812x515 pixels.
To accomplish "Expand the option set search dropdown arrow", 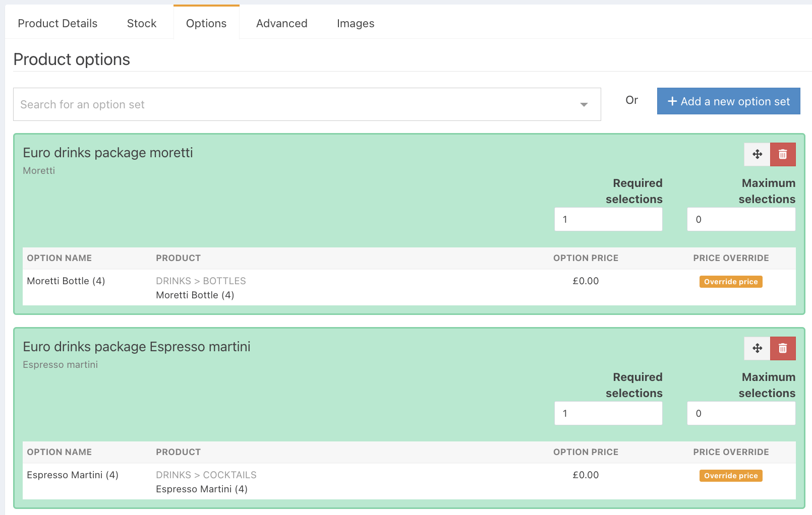I will pos(584,105).
